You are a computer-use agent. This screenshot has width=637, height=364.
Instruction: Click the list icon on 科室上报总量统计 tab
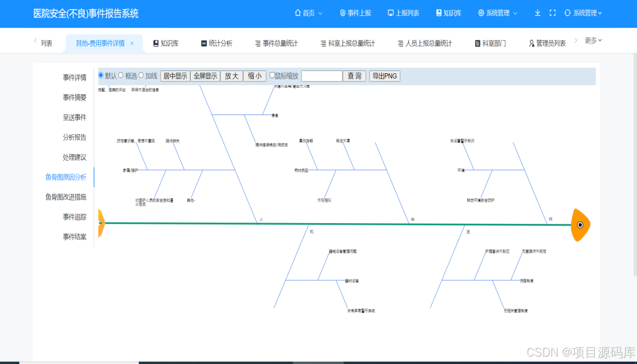(x=324, y=43)
